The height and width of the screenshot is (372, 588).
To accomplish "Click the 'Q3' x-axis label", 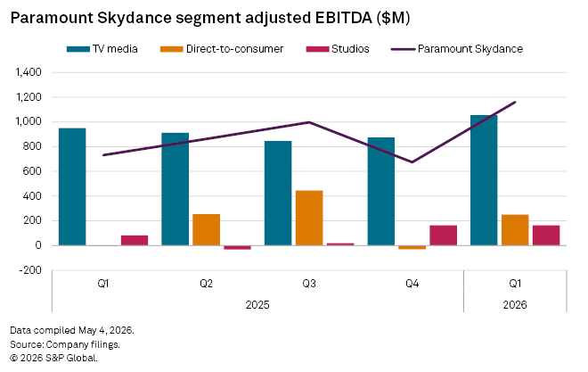I will point(309,284).
